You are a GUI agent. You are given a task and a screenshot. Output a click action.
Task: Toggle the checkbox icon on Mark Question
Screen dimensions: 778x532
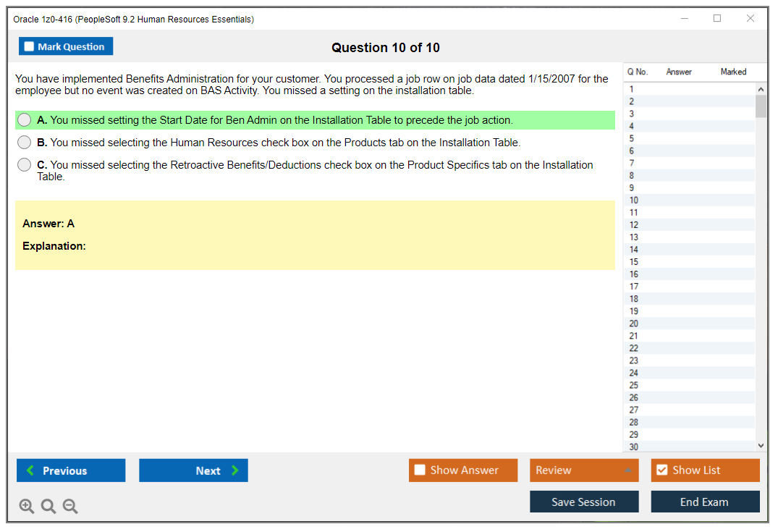(29, 46)
